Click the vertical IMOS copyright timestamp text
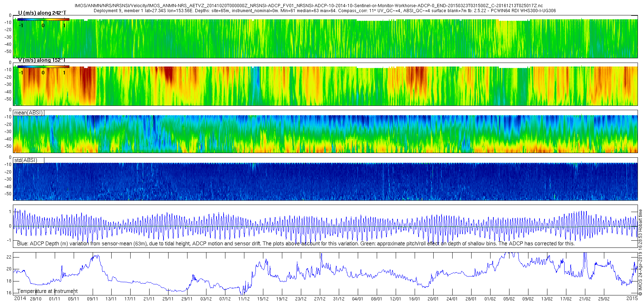 point(640,252)
